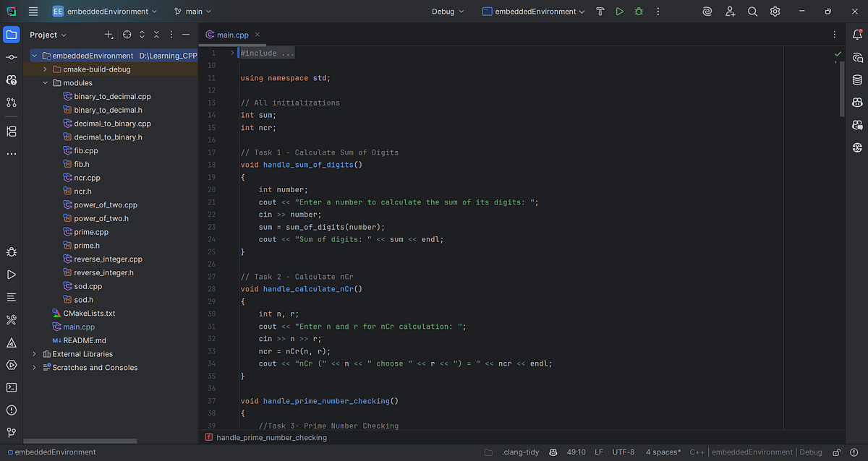Open IDE settings gear
The height and width of the screenshot is (461, 868).
tap(775, 12)
